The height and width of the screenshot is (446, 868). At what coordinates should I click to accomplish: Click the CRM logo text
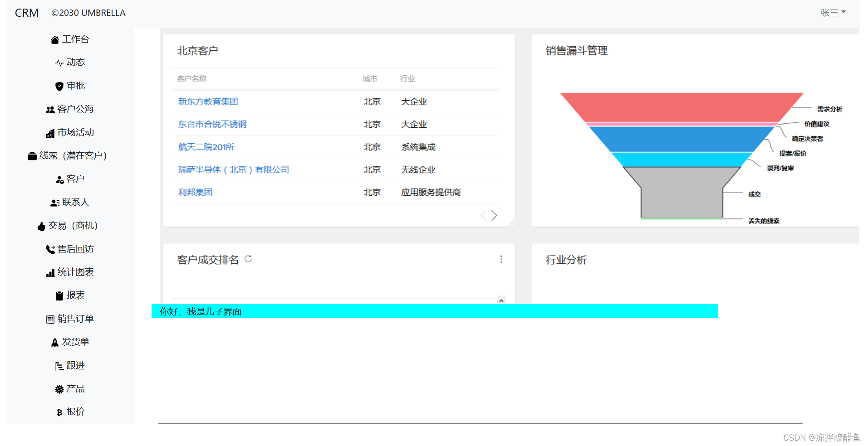(x=27, y=13)
